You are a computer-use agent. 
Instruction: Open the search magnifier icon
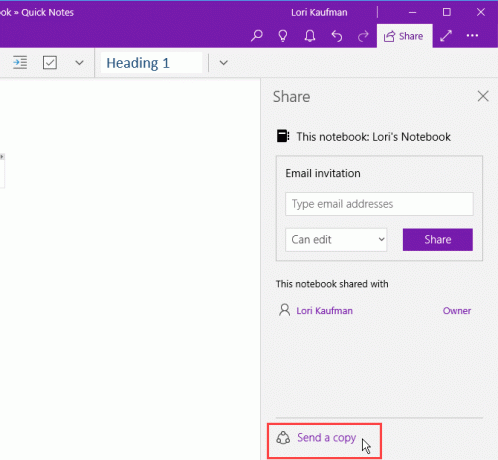257,36
